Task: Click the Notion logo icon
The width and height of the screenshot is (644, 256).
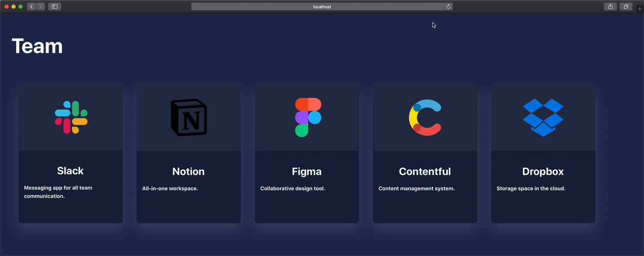Action: 189,118
